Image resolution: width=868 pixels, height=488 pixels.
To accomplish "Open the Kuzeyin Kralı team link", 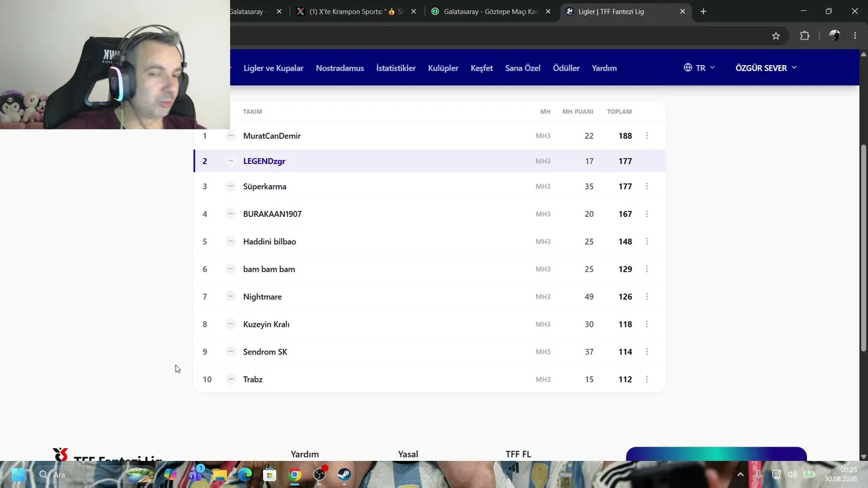I will pyautogui.click(x=267, y=324).
